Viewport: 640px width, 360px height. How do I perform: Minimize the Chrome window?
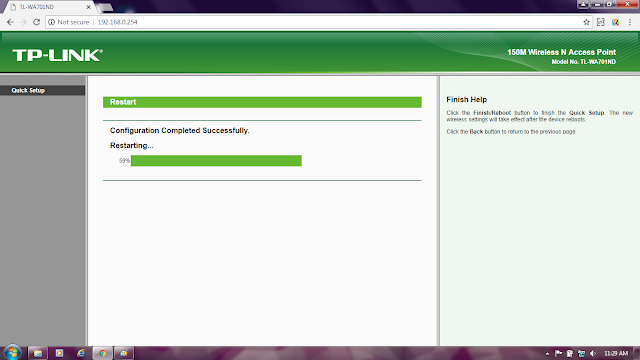pos(597,4)
